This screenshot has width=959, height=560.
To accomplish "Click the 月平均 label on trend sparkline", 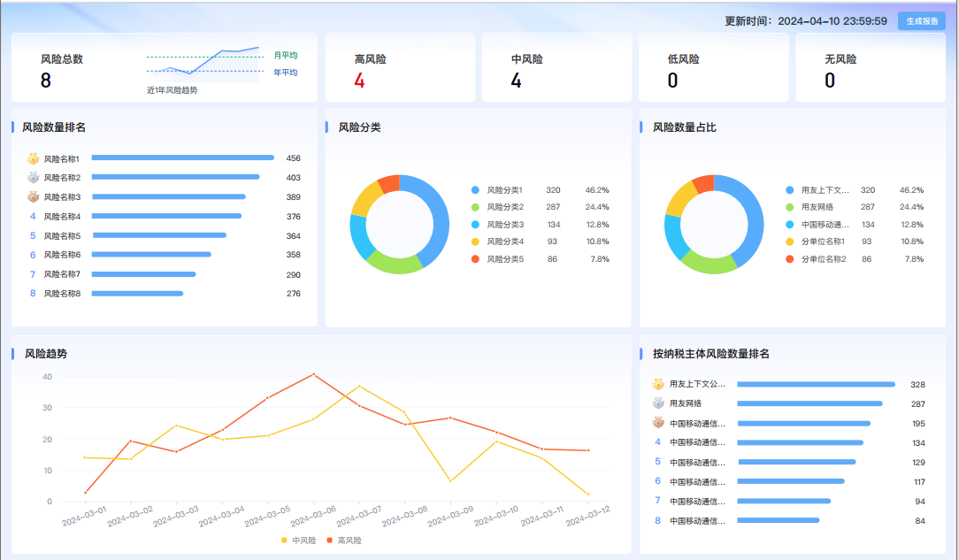I will [x=285, y=56].
